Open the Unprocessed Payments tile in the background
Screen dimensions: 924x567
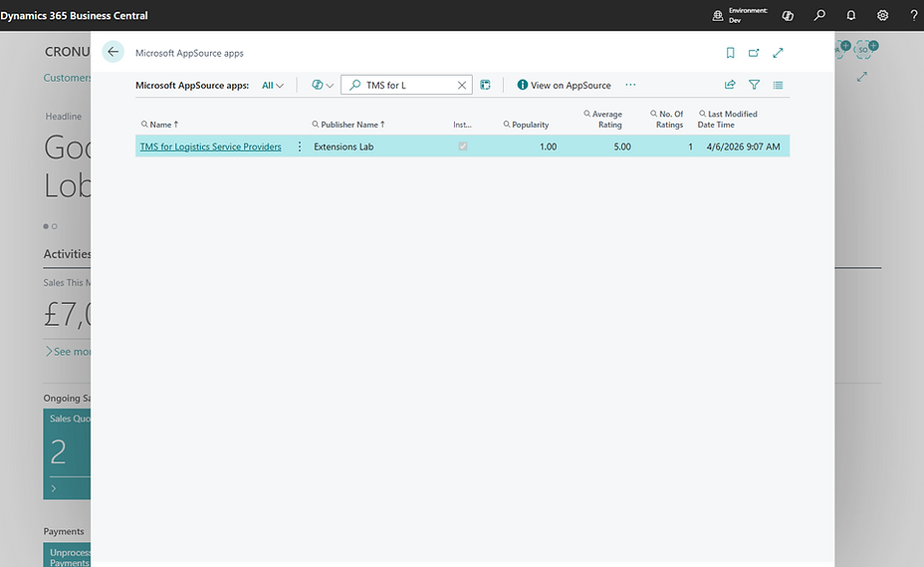coord(67,555)
